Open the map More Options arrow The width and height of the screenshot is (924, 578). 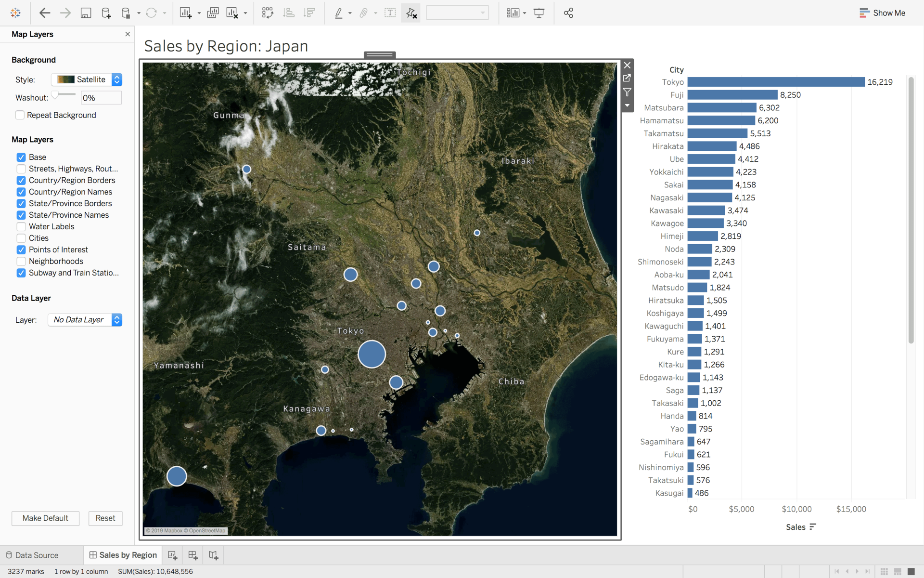[627, 105]
